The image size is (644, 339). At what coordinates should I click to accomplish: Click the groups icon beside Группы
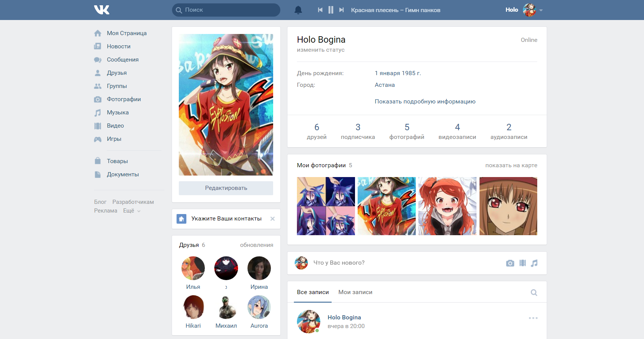pyautogui.click(x=98, y=86)
